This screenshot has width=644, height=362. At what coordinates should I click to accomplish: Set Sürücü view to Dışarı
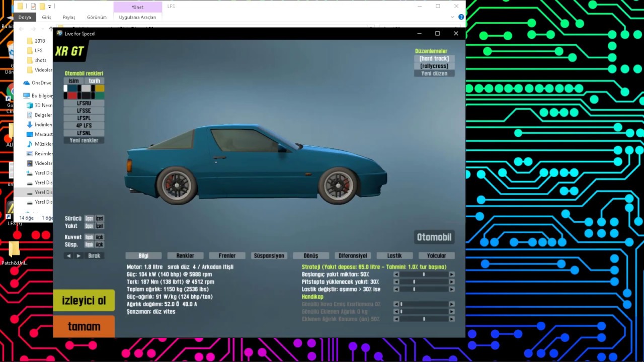click(x=89, y=219)
